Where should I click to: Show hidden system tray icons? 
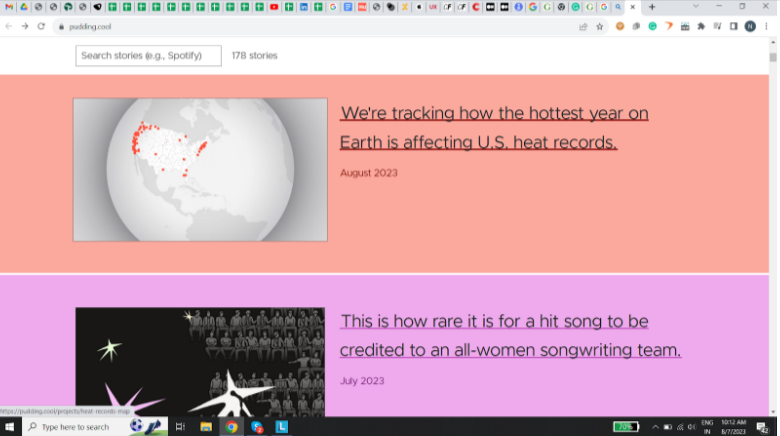655,427
